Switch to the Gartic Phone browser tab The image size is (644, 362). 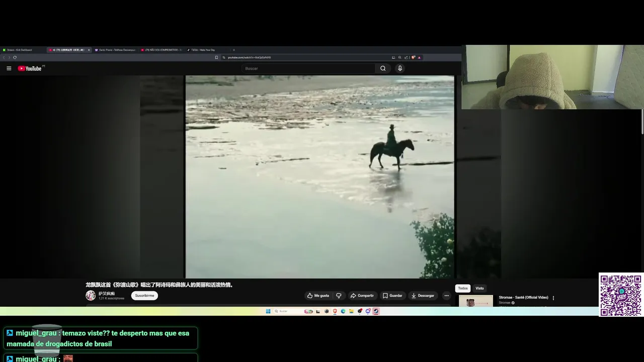click(115, 50)
